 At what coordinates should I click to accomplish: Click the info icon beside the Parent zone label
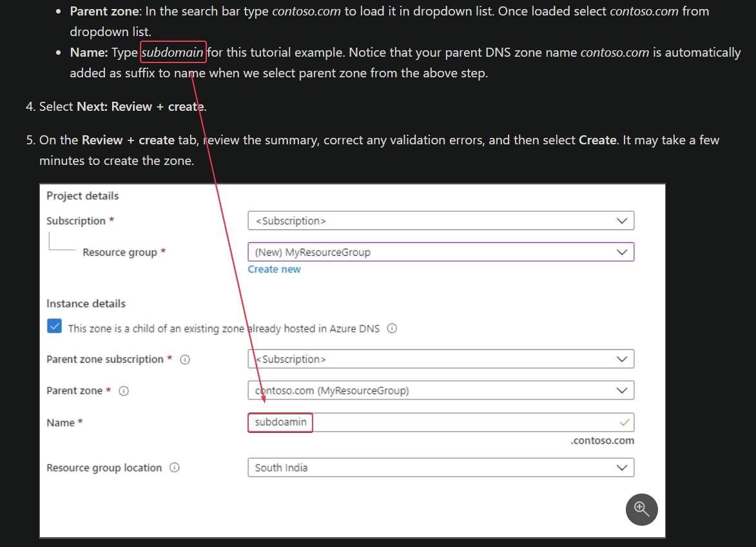(x=123, y=390)
